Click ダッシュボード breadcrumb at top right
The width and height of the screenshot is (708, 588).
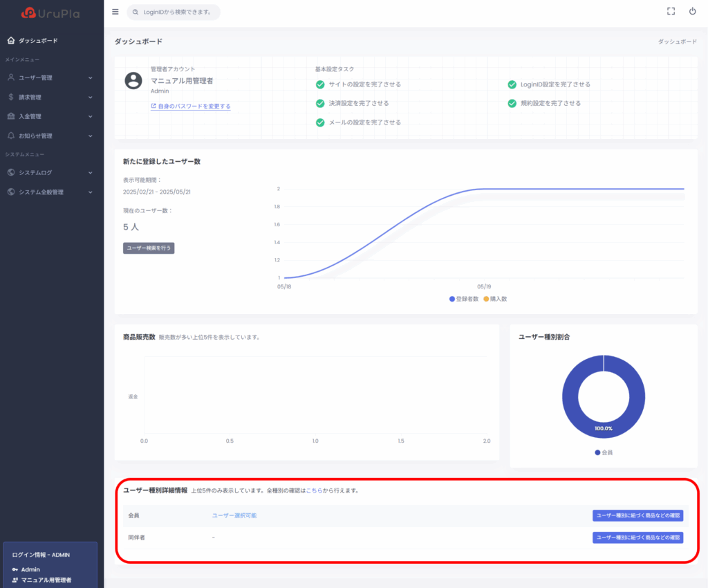click(677, 42)
